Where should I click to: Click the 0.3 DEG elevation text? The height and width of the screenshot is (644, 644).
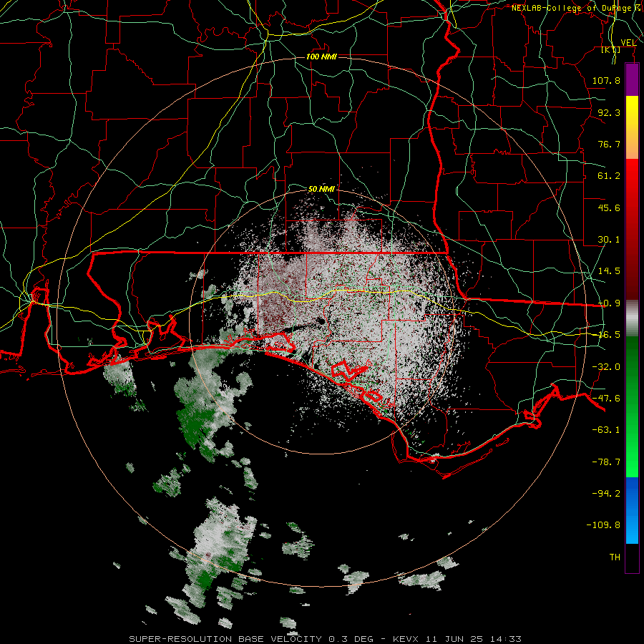pyautogui.click(x=351, y=639)
